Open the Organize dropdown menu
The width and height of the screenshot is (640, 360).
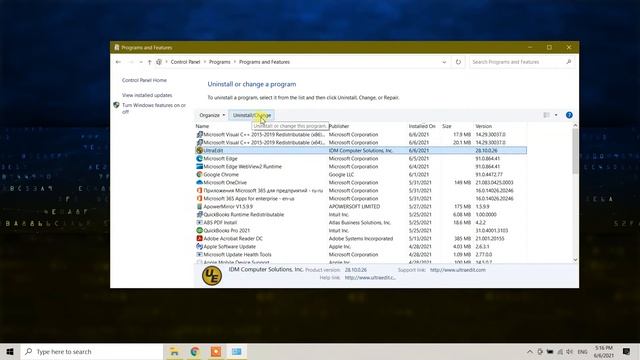pyautogui.click(x=212, y=115)
